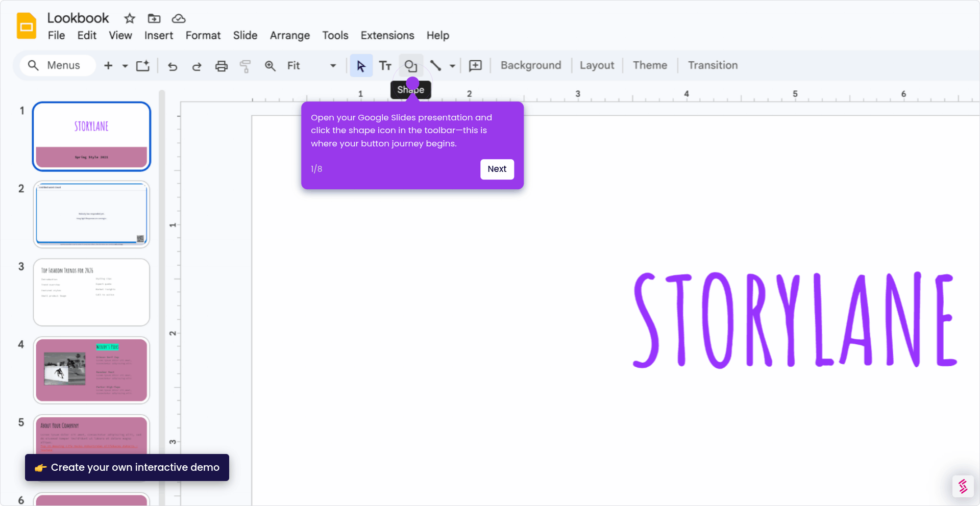The height and width of the screenshot is (506, 980).
Task: Click the Google Slides logo icon
Action: (27, 26)
